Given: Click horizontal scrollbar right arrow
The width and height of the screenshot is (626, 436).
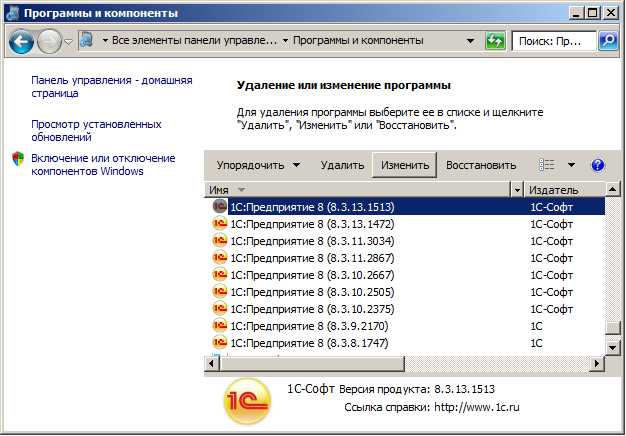Looking at the screenshot, I should click(x=597, y=364).
